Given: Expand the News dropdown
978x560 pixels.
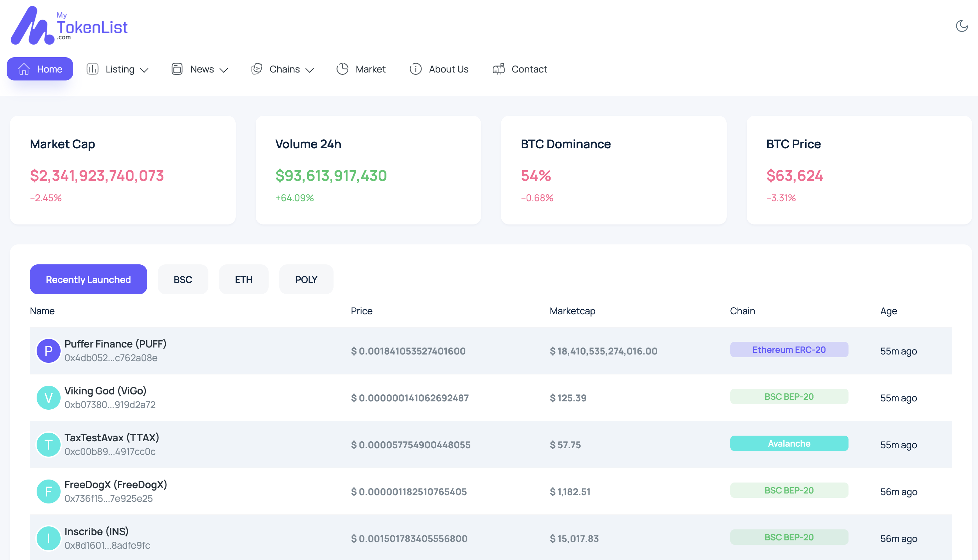Looking at the screenshot, I should tap(202, 69).
